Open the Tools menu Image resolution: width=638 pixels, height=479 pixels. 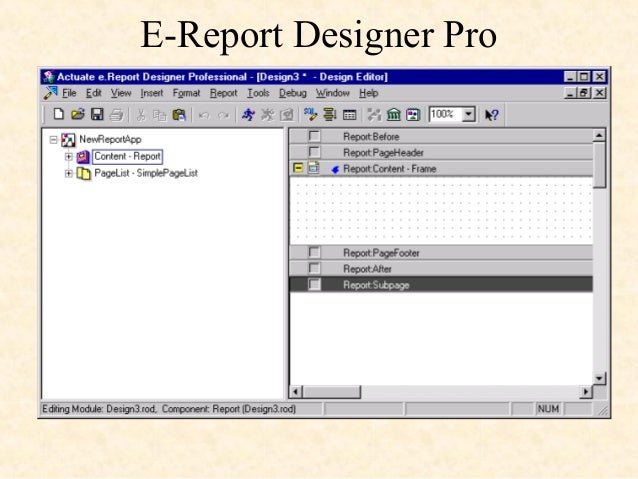click(258, 93)
